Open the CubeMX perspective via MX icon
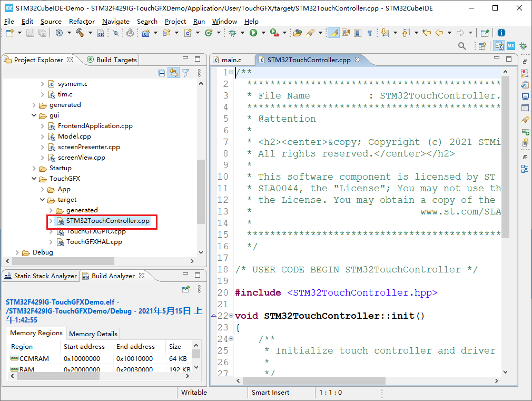This screenshot has width=532, height=401. tap(510, 46)
